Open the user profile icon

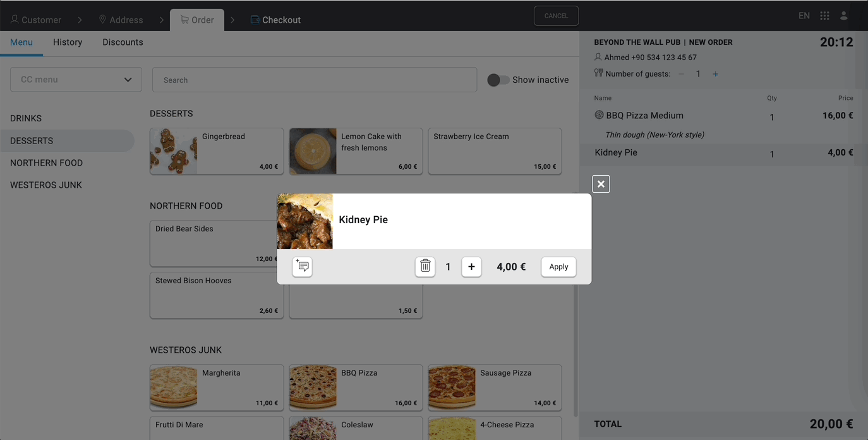click(843, 16)
